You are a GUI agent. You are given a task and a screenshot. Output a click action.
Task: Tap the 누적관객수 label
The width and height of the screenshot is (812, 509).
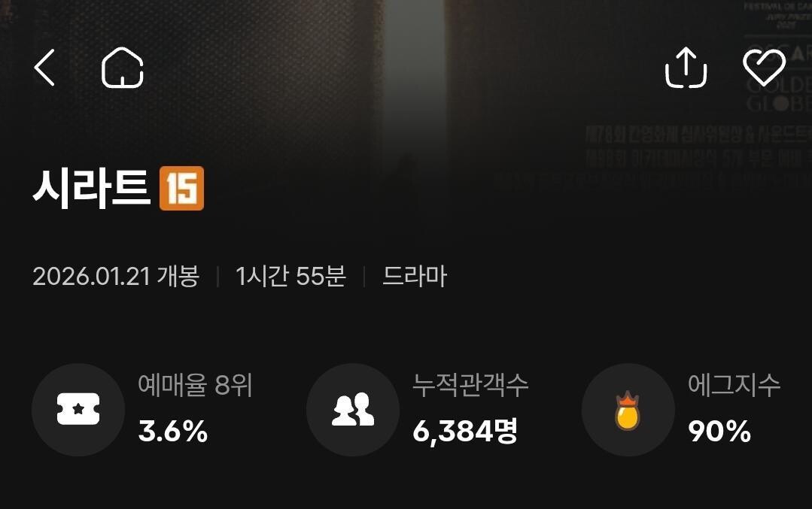click(470, 386)
